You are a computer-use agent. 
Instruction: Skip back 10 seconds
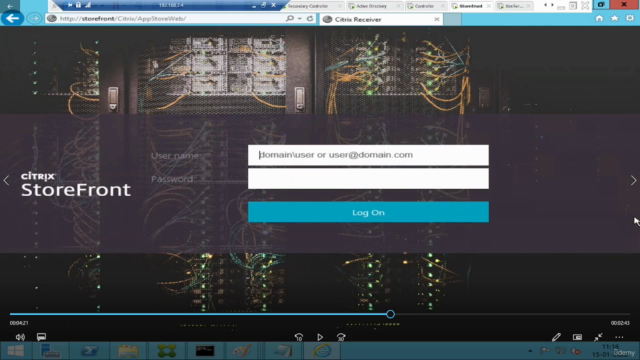coord(299,337)
